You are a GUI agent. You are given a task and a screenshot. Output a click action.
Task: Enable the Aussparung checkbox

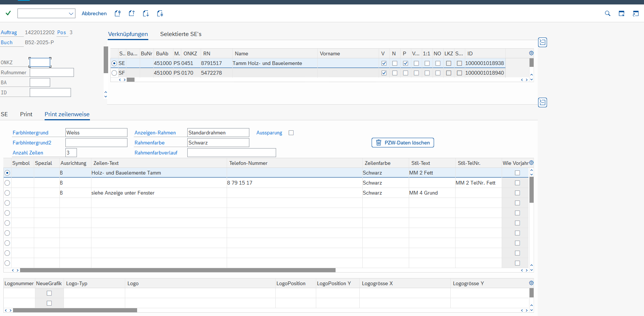pyautogui.click(x=291, y=133)
